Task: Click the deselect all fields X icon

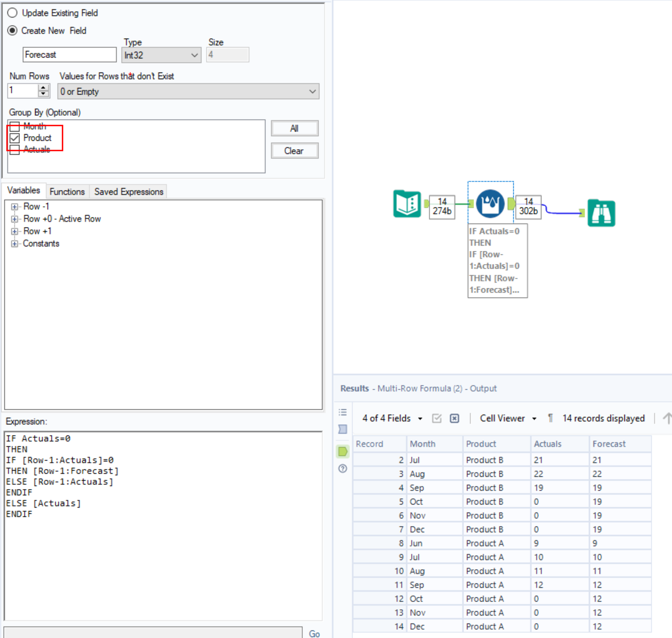Action: tap(454, 418)
